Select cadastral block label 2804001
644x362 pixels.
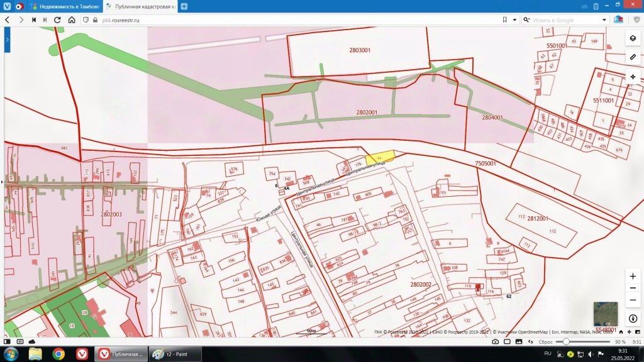(x=492, y=118)
